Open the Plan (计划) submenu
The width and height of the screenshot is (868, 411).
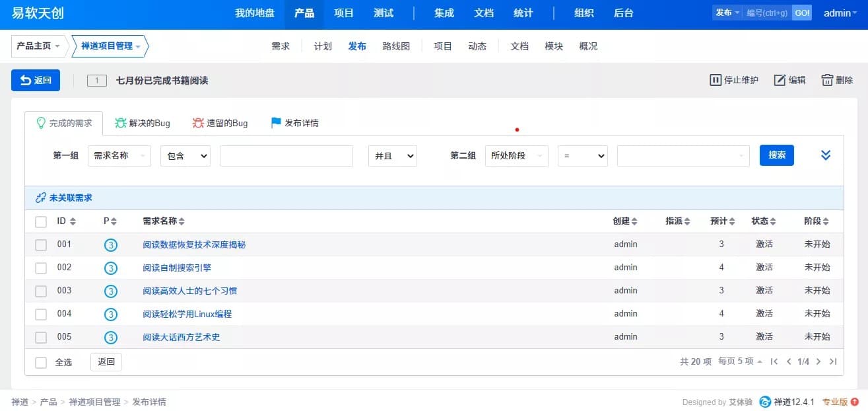coord(323,46)
